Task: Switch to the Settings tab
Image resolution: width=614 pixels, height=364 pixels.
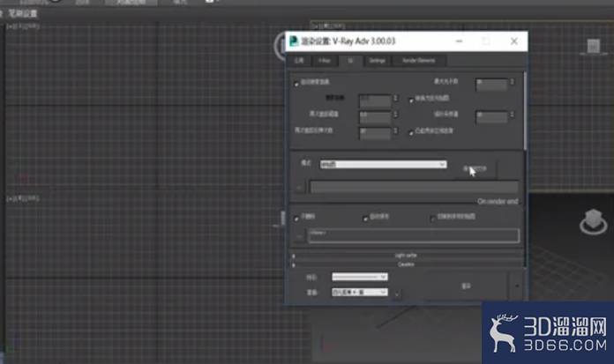Action: click(377, 60)
